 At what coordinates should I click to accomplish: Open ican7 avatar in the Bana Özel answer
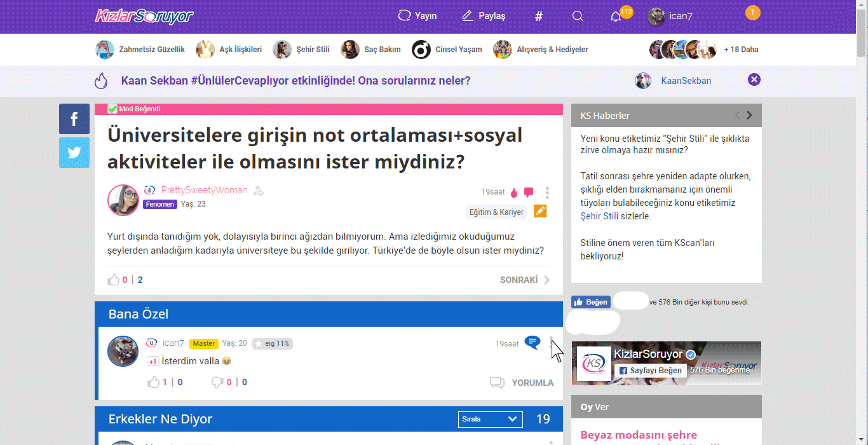tap(123, 351)
